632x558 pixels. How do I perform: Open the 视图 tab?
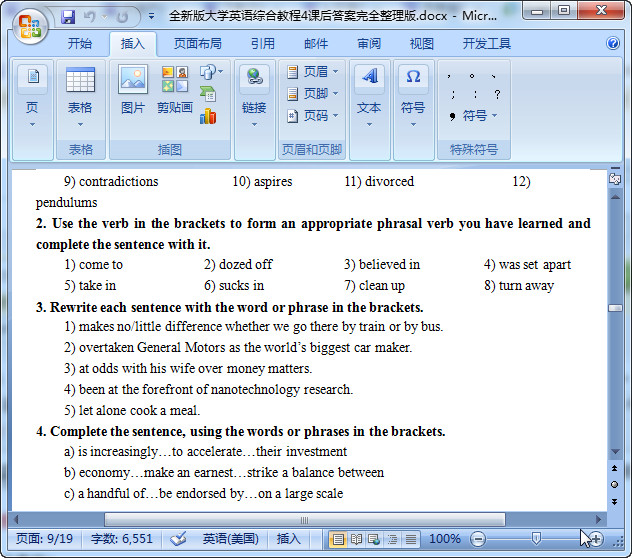click(422, 43)
